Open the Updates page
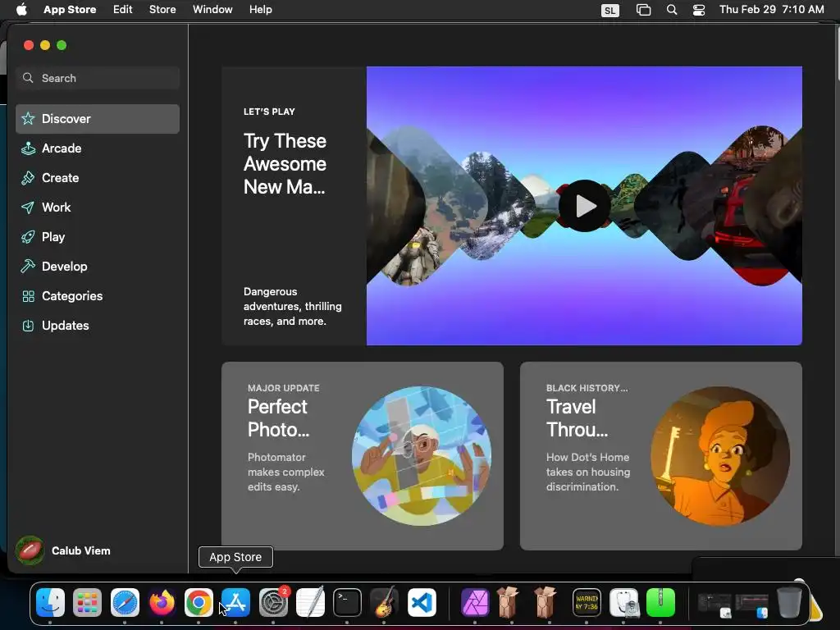 (98, 326)
